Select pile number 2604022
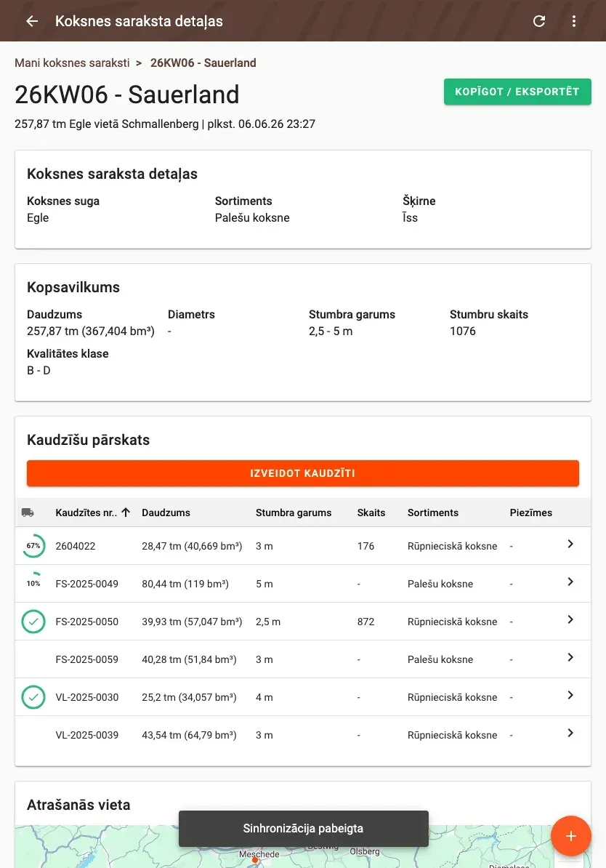Viewport: 606px width, 868px height. point(76,546)
